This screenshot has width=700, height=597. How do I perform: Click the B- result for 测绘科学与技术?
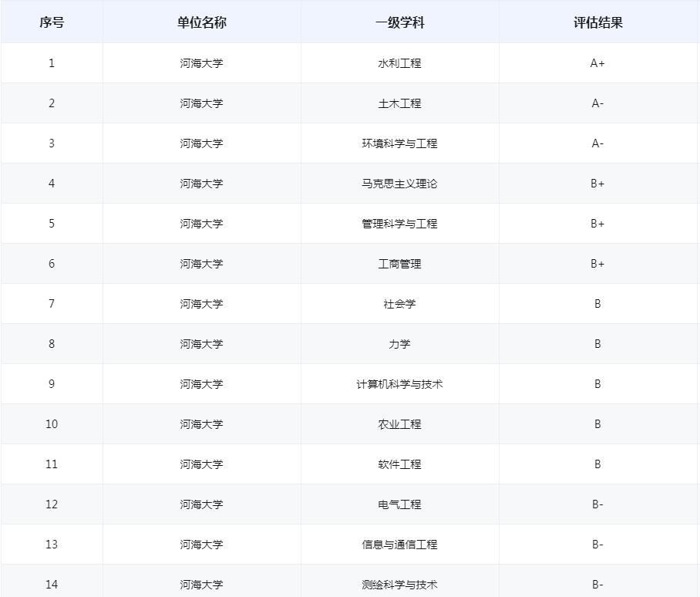(597, 585)
